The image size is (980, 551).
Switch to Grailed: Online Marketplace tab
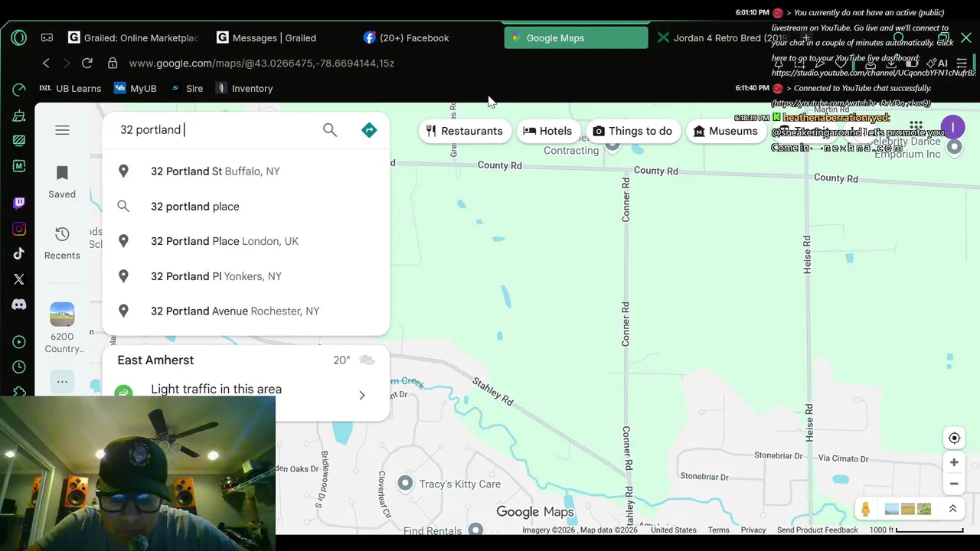(x=133, y=37)
